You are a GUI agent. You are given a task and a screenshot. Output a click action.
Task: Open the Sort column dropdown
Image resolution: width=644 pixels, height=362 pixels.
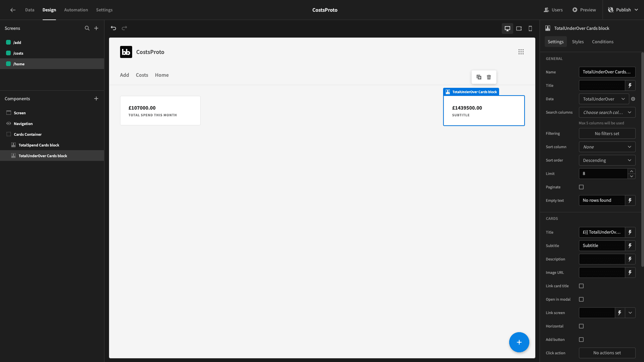point(607,147)
